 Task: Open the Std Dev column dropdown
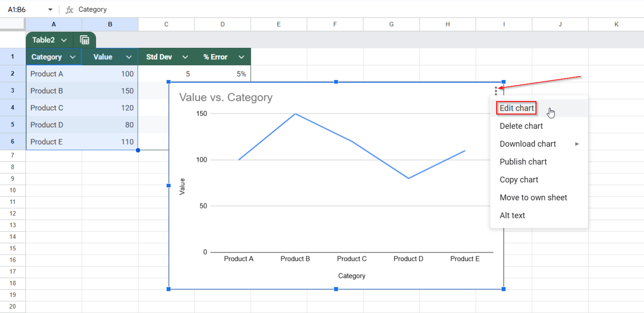click(185, 57)
